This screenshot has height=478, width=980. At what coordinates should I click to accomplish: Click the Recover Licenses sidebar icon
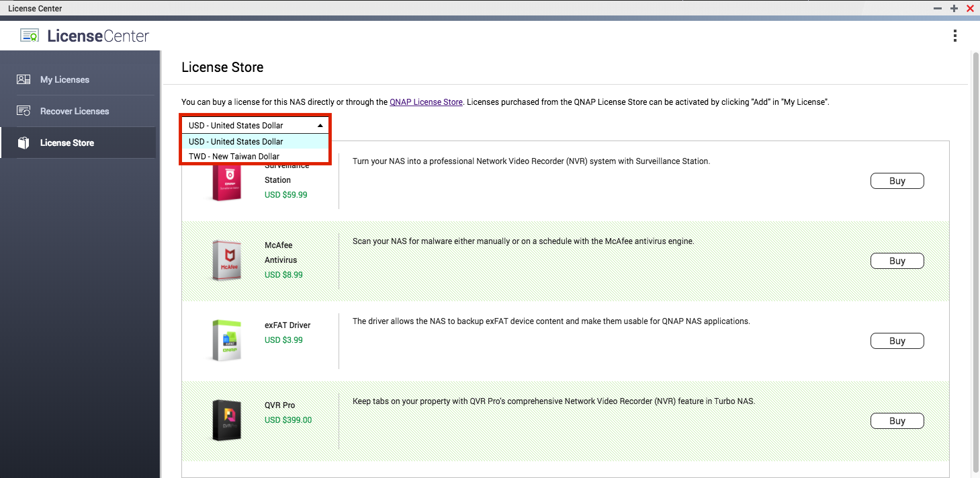(x=24, y=111)
